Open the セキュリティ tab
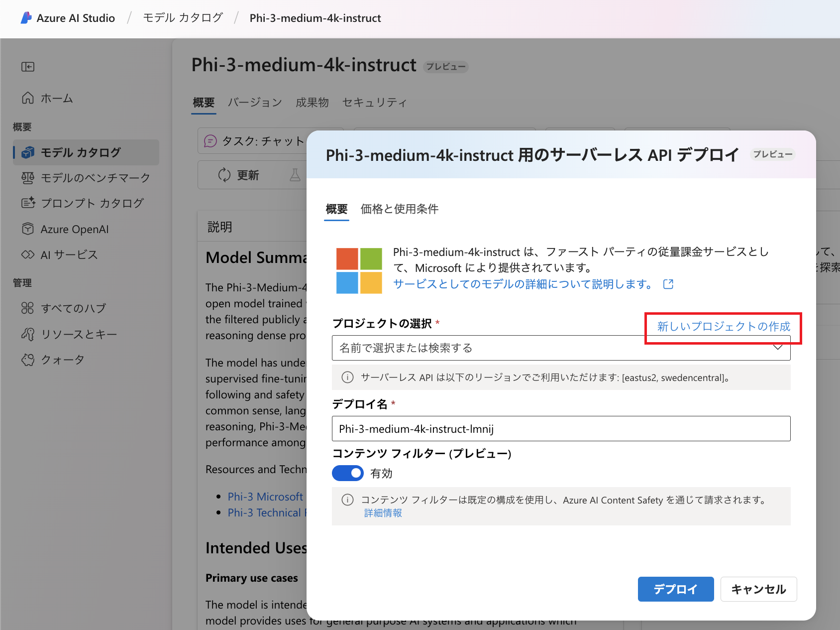 [x=375, y=103]
